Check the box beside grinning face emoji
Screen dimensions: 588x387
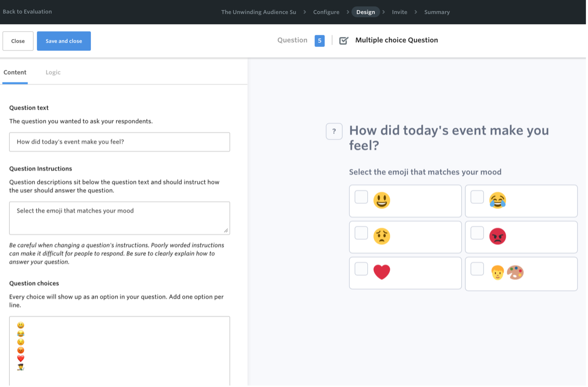pos(361,197)
